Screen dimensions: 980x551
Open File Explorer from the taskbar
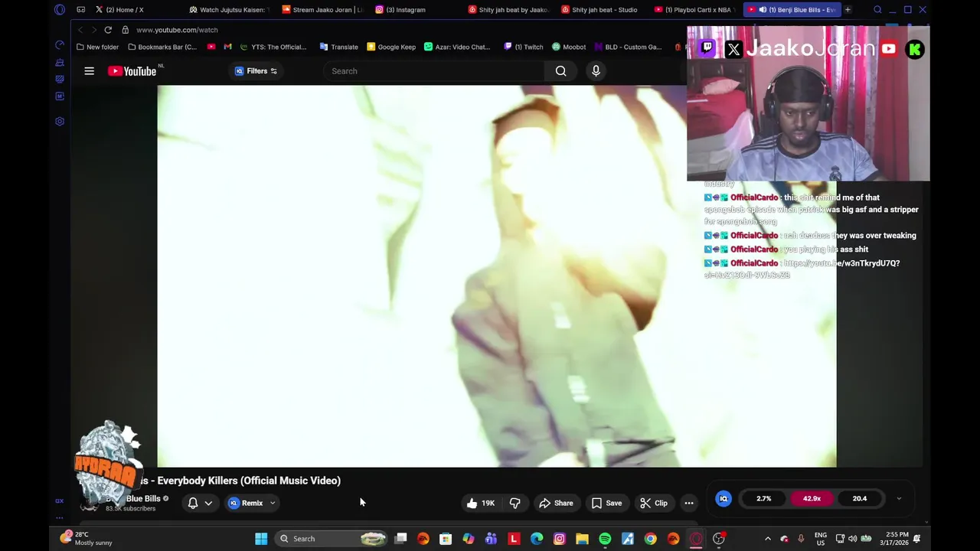[x=582, y=539]
